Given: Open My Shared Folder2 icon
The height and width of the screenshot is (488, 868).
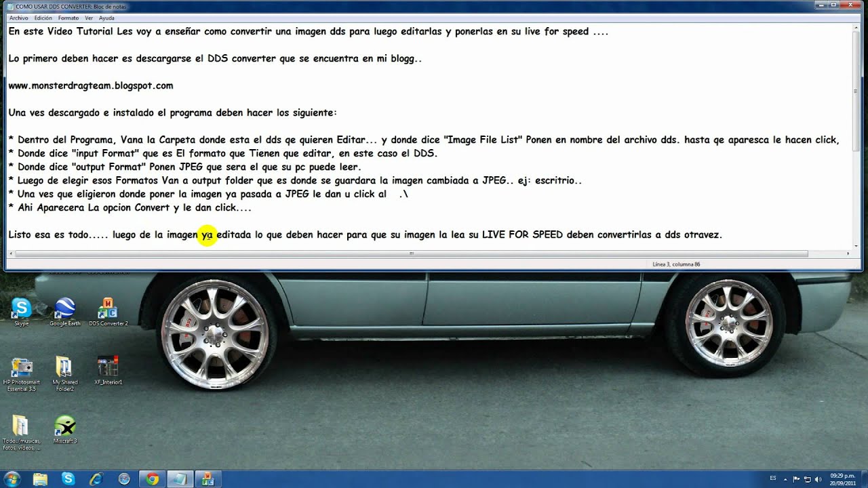Looking at the screenshot, I should click(x=65, y=374).
